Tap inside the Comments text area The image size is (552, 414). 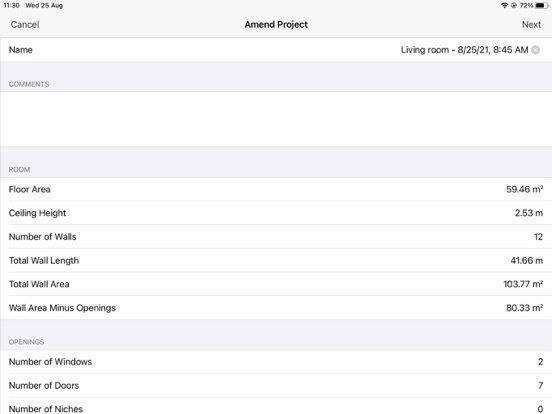coord(276,119)
